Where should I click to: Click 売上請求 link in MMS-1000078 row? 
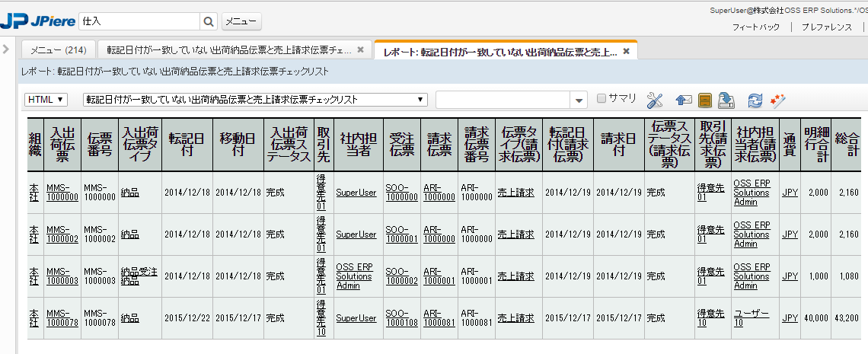pos(516,318)
